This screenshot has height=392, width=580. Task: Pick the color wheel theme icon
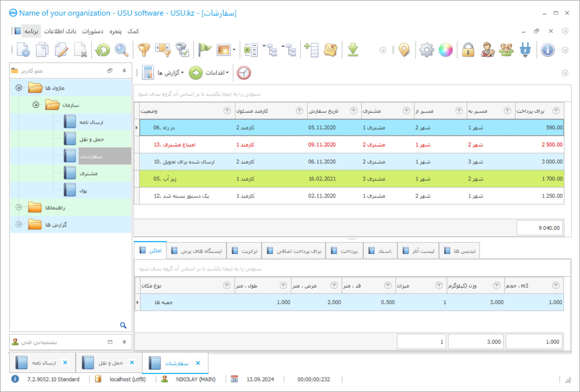tap(445, 50)
